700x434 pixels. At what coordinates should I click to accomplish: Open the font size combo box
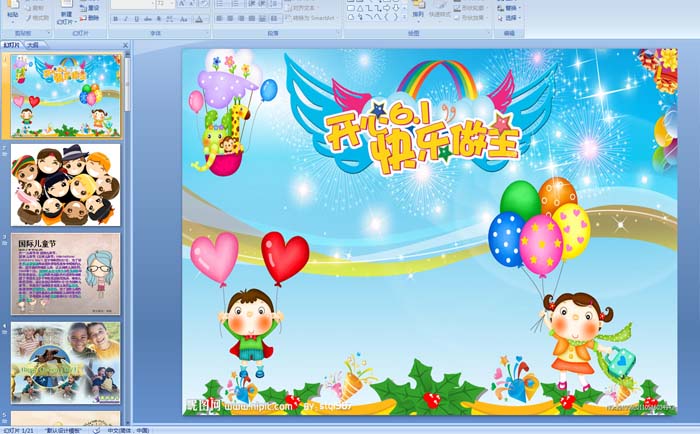[x=166, y=4]
